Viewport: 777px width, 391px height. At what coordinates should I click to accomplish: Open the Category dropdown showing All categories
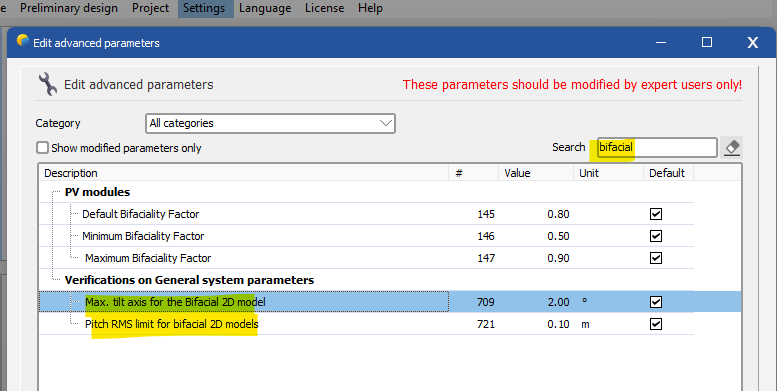pos(270,123)
